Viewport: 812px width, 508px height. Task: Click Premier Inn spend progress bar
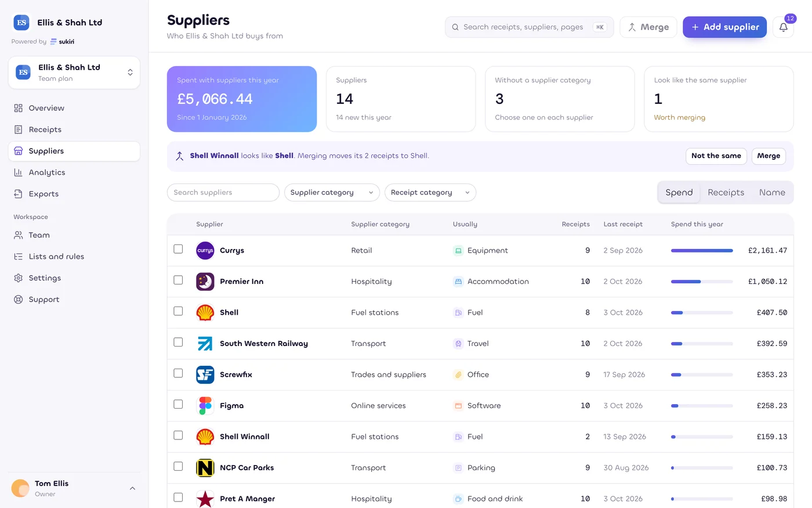point(702,282)
